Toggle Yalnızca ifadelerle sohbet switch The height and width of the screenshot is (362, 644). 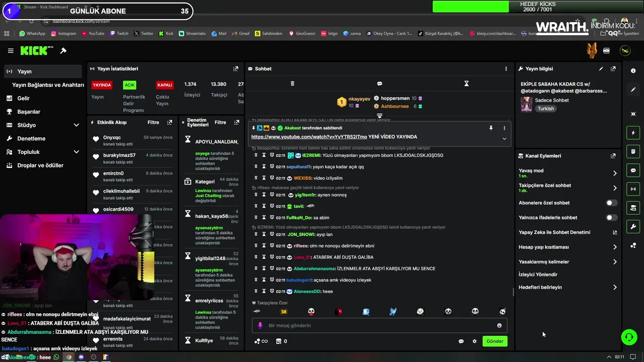[611, 218]
